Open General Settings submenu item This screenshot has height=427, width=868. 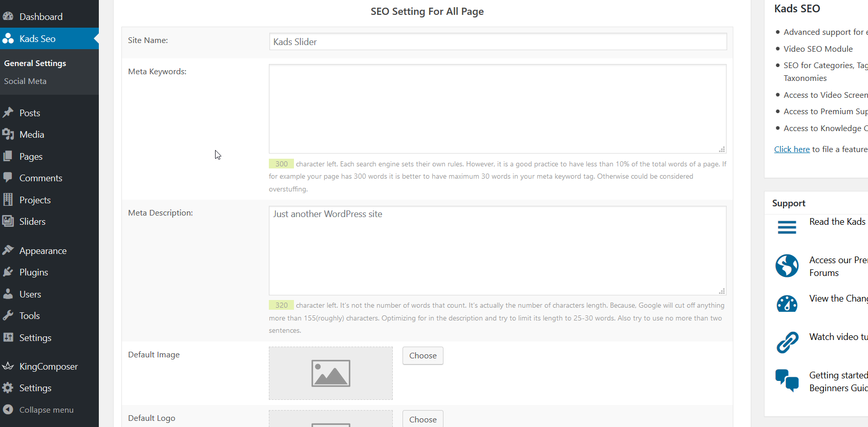coord(35,63)
